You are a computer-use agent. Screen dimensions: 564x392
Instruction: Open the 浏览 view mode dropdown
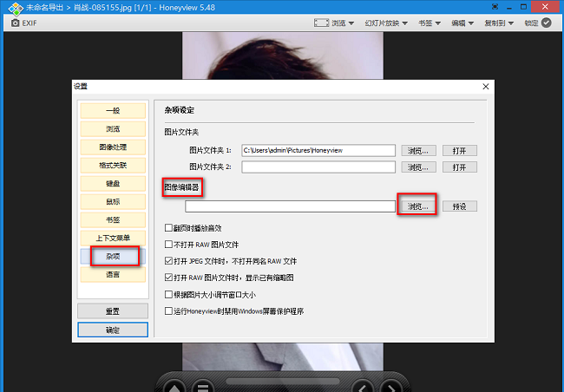coord(334,23)
